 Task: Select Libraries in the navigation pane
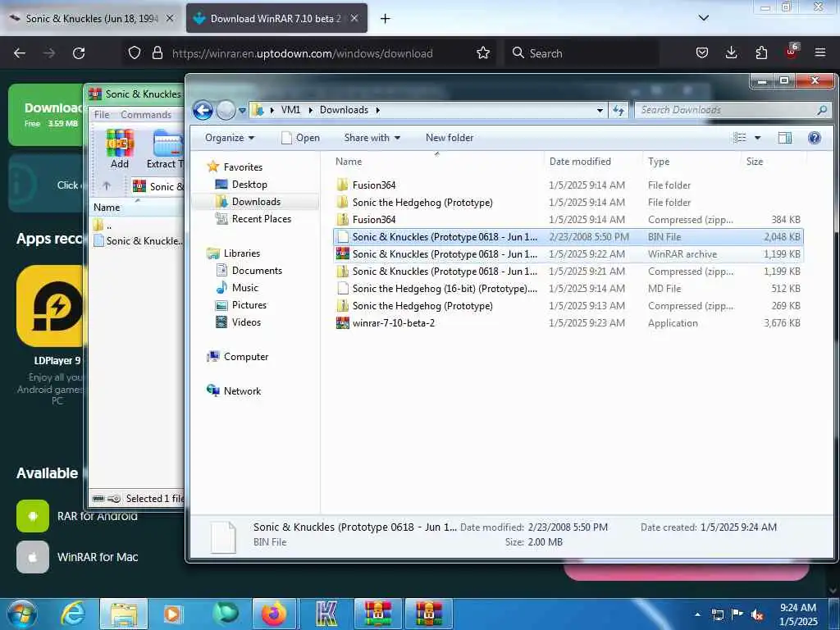[242, 253]
